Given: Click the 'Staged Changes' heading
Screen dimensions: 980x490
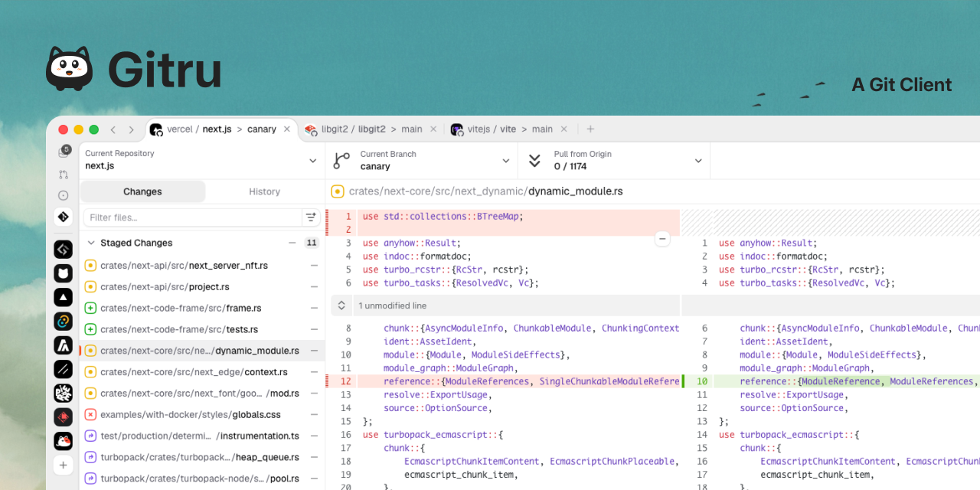Looking at the screenshot, I should click(136, 243).
